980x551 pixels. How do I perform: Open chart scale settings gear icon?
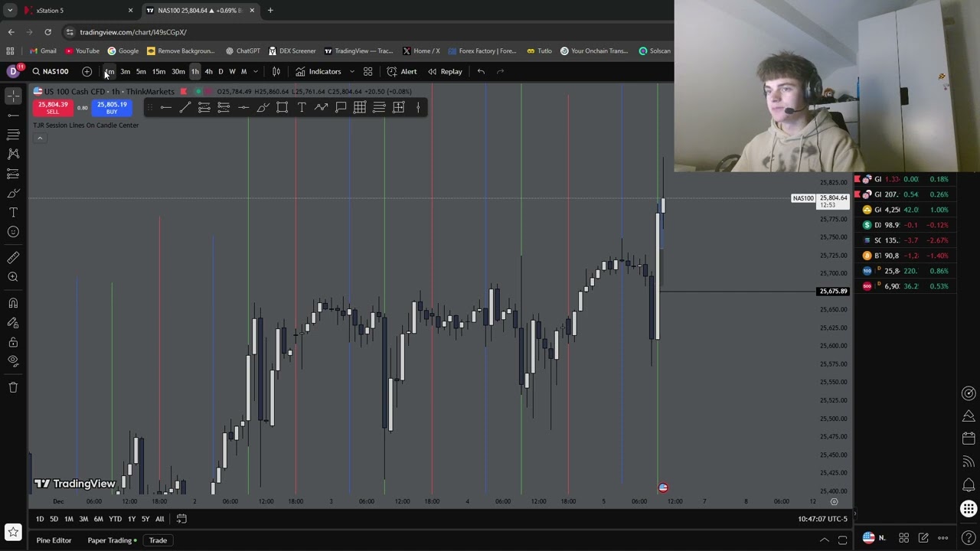(x=834, y=501)
